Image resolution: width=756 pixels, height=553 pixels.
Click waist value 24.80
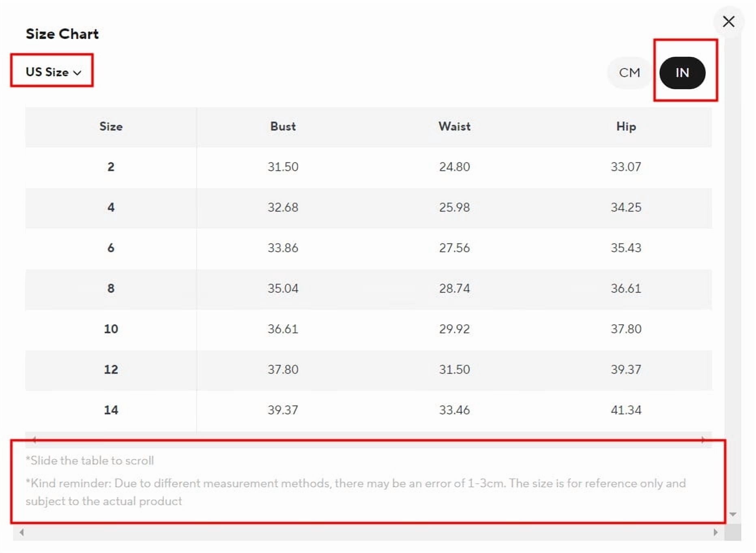pyautogui.click(x=454, y=167)
